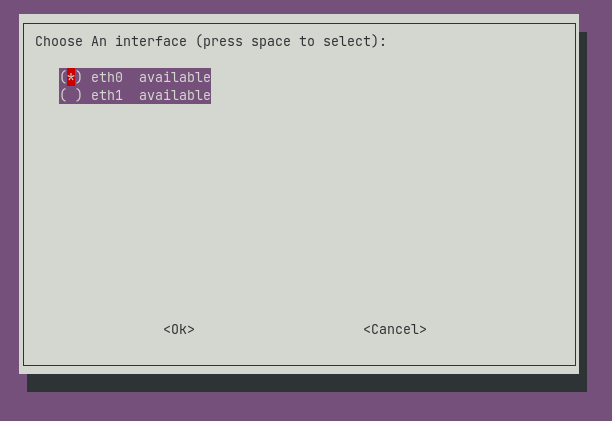Click the eth1 interface name
612x421 pixels.
[107, 96]
